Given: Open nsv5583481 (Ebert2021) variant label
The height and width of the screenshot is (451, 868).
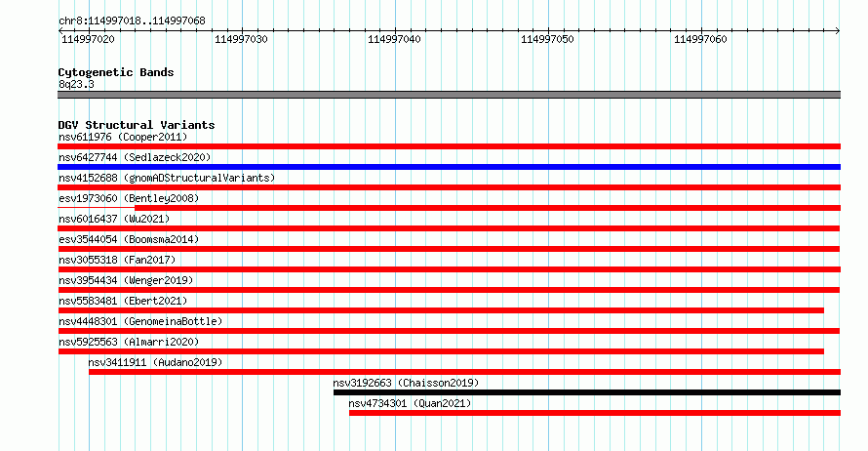Looking at the screenshot, I should tap(123, 301).
